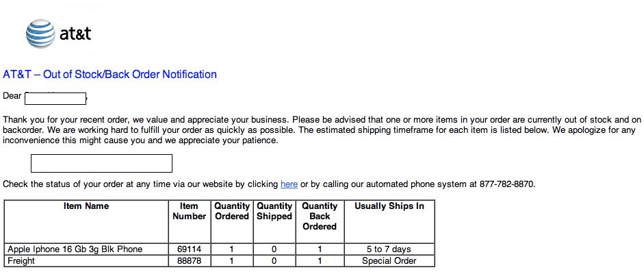Click the Apple Iphone 16 Gb 3g Blk Phone row
The height and width of the screenshot is (272, 644).
(x=219, y=249)
